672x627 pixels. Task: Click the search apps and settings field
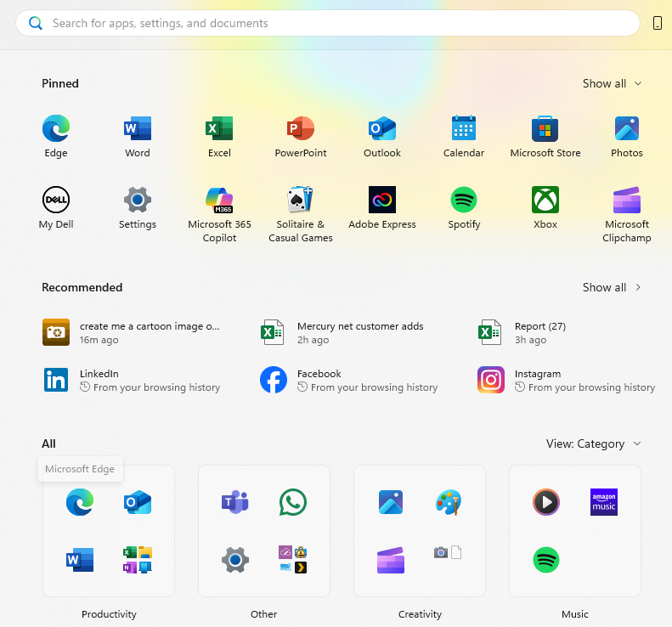[x=328, y=23]
